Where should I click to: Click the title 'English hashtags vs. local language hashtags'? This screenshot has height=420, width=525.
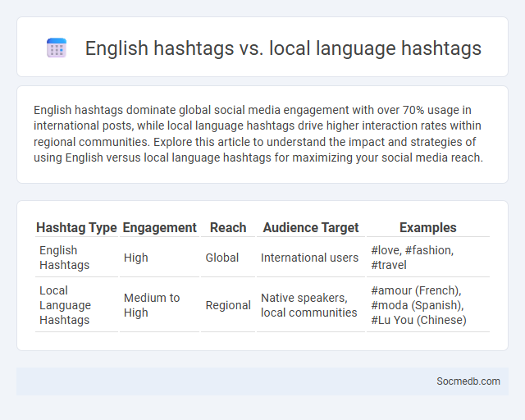click(283, 48)
